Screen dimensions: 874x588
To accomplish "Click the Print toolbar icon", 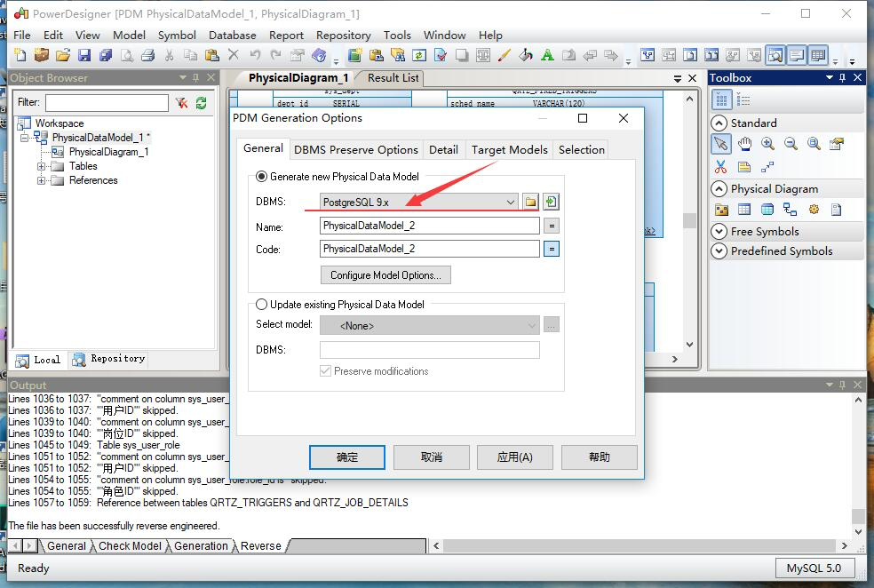I will [x=147, y=55].
